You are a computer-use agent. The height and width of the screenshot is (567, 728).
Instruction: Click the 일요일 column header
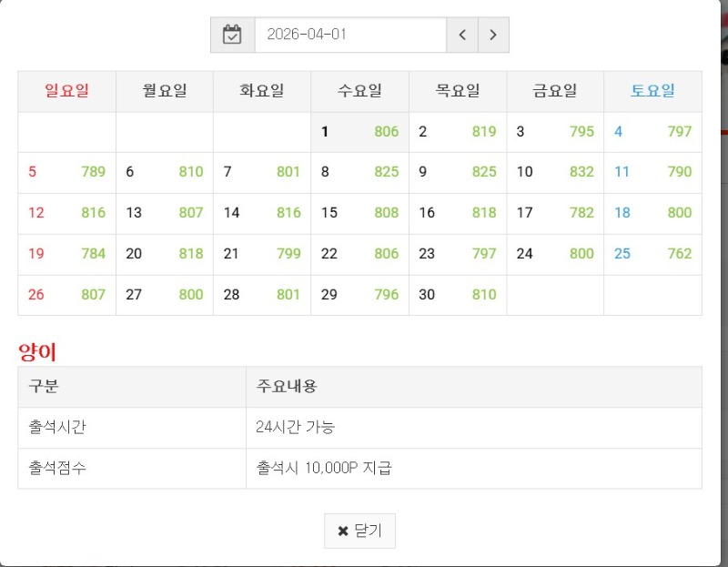click(66, 91)
